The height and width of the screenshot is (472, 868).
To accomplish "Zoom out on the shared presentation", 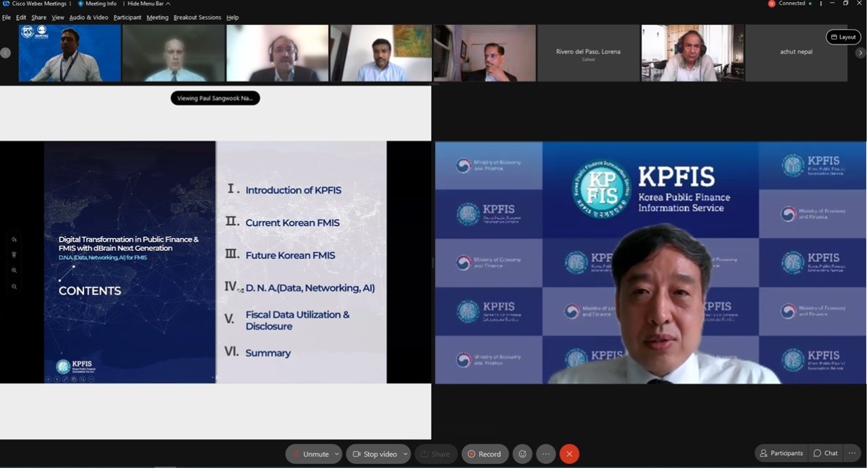I will pyautogui.click(x=14, y=286).
